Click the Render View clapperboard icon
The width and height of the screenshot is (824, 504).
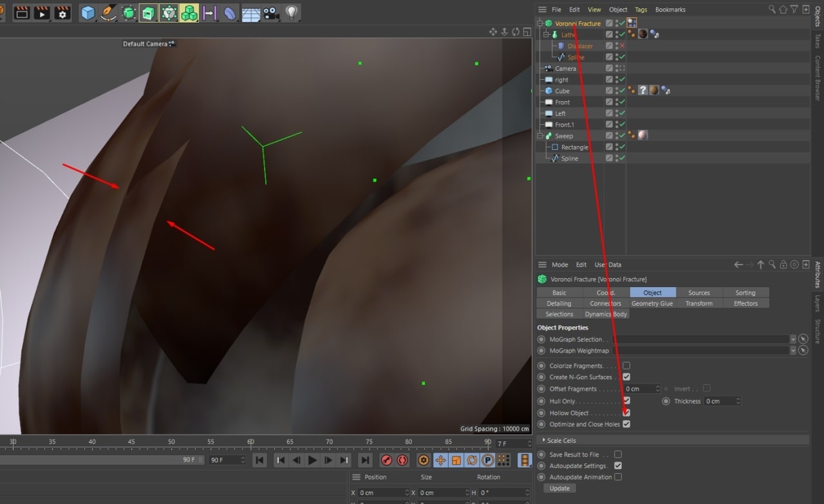click(22, 12)
